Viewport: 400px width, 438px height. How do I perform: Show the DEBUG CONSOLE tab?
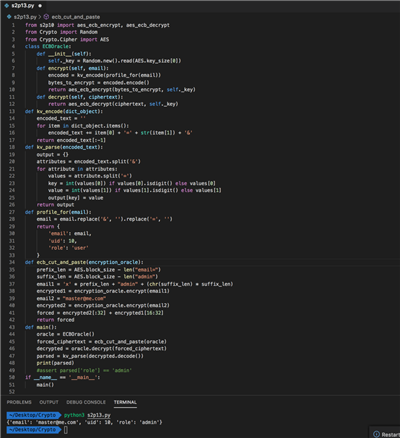86,402
